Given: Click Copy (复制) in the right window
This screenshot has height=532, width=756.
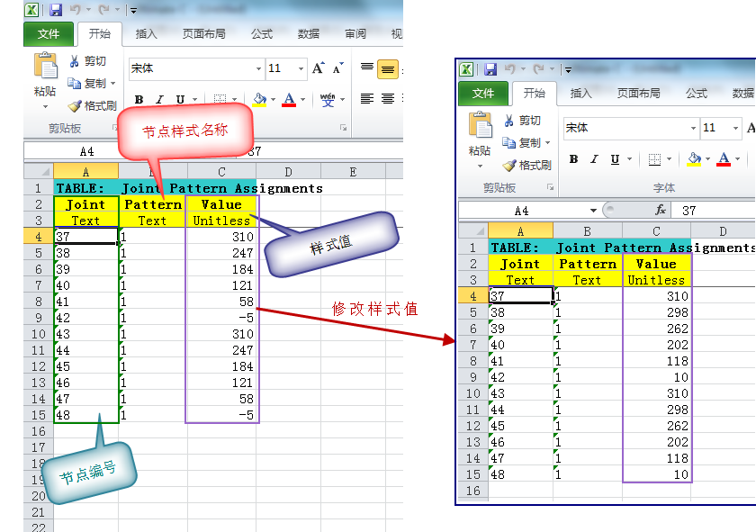Looking at the screenshot, I should (x=522, y=143).
